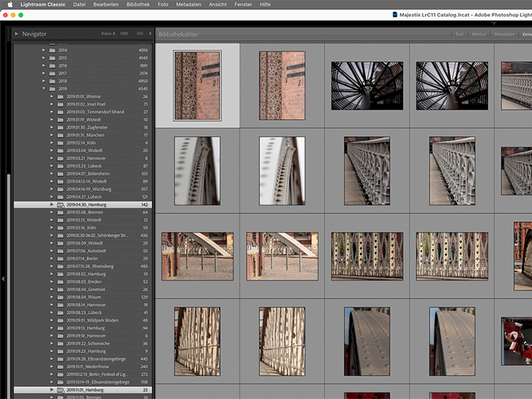This screenshot has height=399, width=532.
Task: Select the Text library filter
Action: (x=459, y=34)
